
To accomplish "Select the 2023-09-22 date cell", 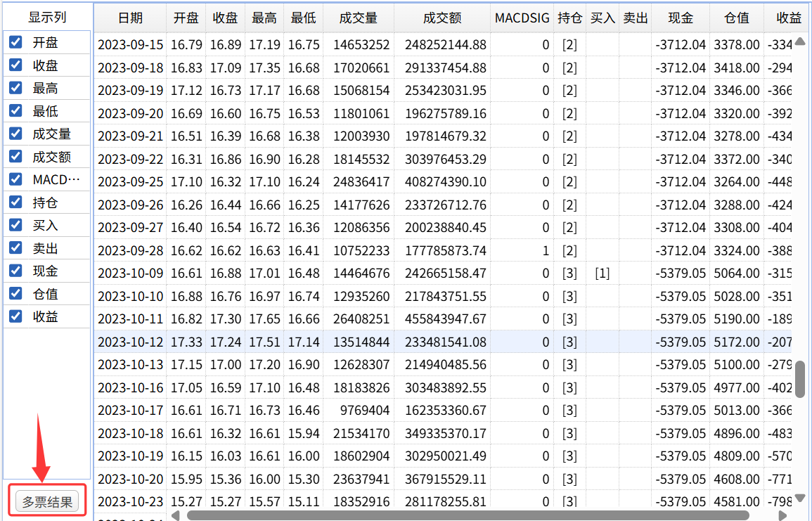I will [x=130, y=159].
